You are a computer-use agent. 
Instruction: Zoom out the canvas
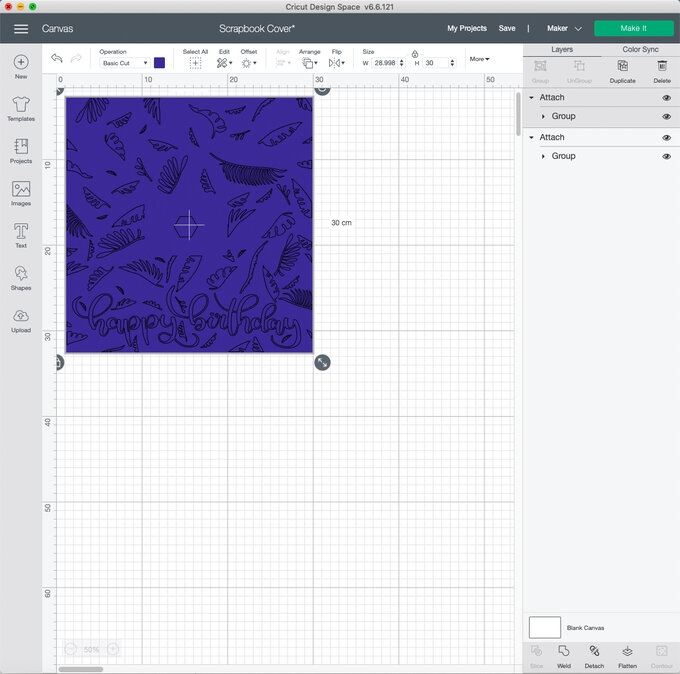(x=70, y=649)
